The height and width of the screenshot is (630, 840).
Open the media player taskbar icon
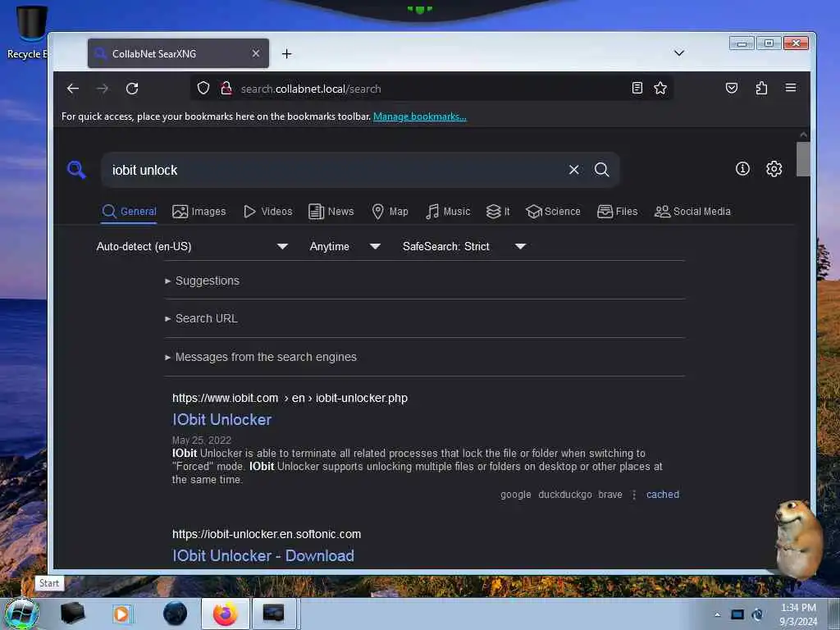coord(121,614)
